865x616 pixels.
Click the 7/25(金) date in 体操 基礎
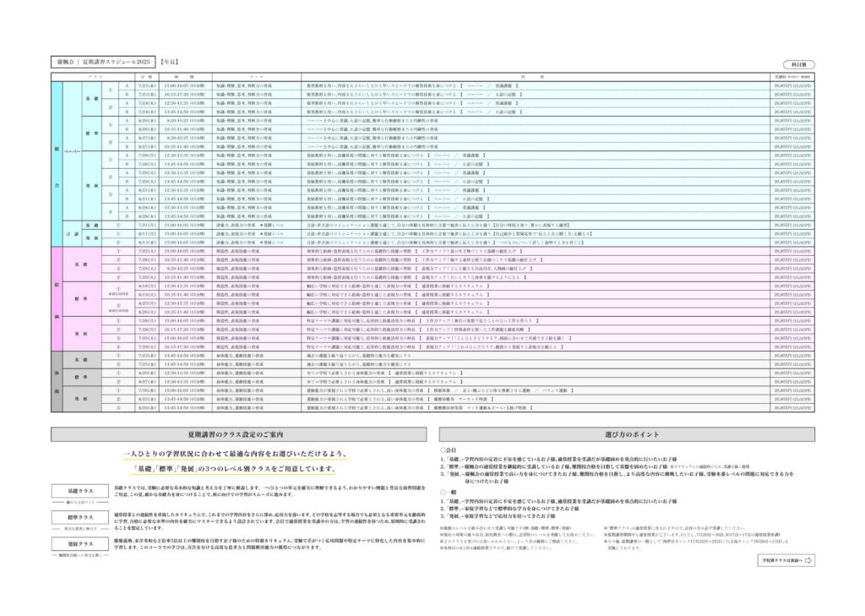coord(147,364)
